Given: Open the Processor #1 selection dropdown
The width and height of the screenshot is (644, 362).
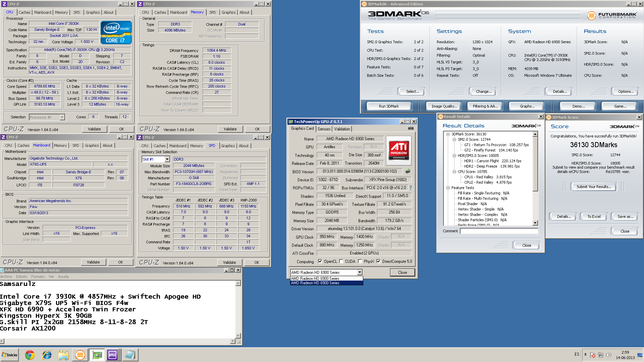Looking at the screenshot, I should (62, 117).
